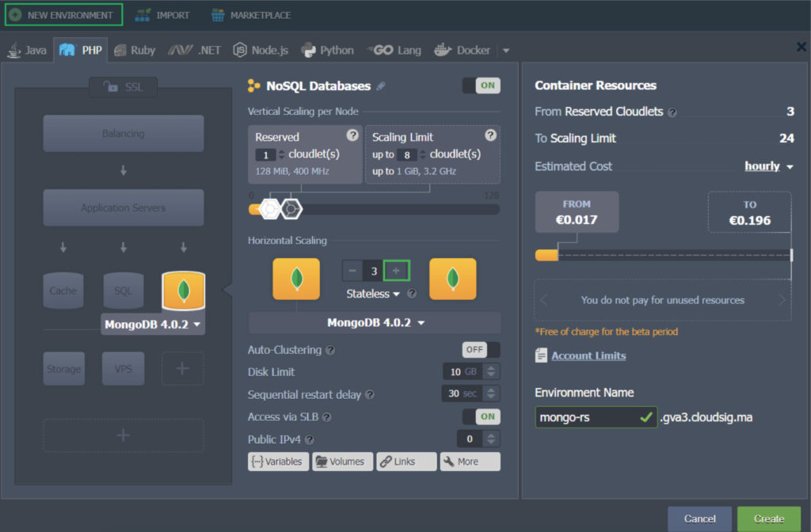
Task: Show help for Scaling Limit
Action: click(490, 135)
